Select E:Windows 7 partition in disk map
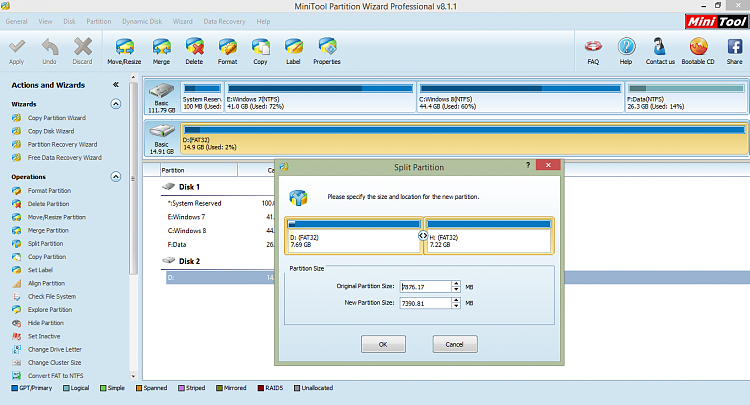Viewport: 750px width, 405px height. click(x=320, y=97)
